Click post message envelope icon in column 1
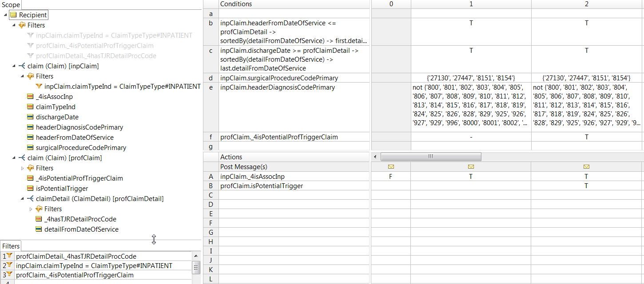This screenshot has height=284, width=644. pos(471,167)
